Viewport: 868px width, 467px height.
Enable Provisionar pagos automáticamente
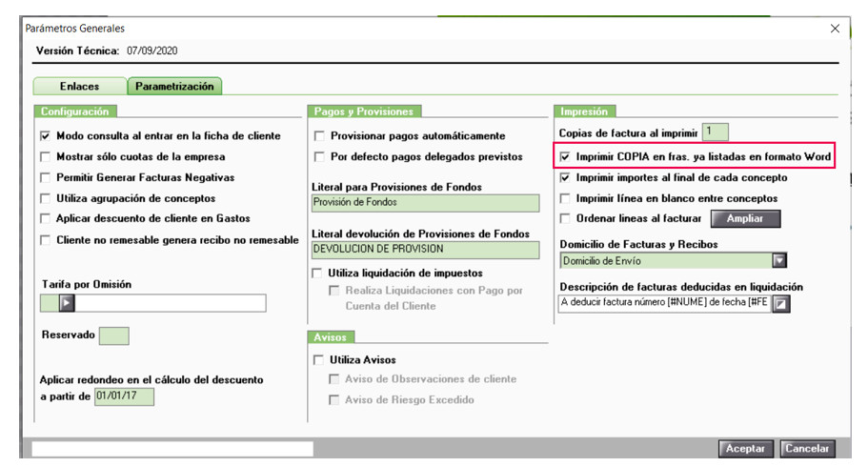319,135
